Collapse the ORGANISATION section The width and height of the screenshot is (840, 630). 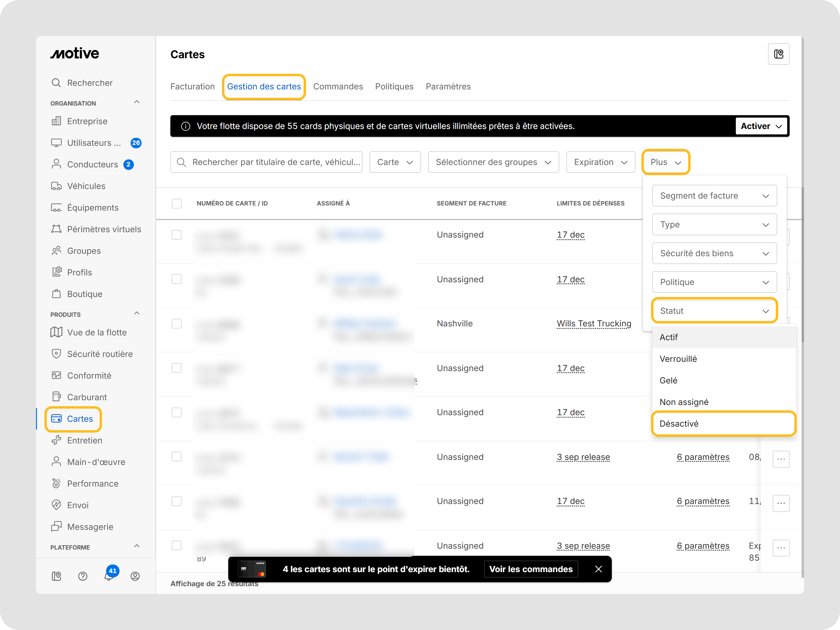pyautogui.click(x=137, y=103)
